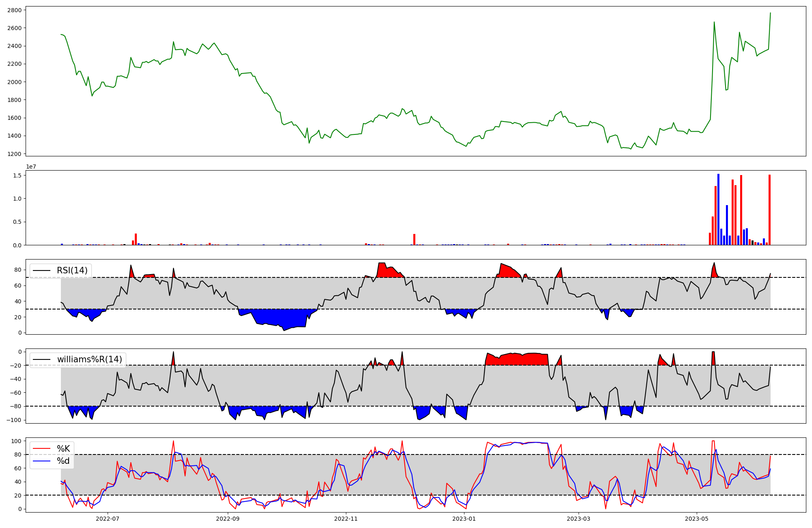Click the final red volume bar at right
This screenshot has height=528, width=812.
769,210
